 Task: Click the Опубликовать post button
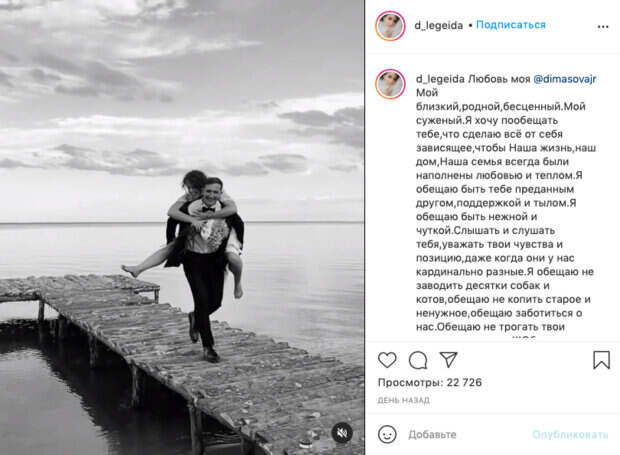click(570, 434)
